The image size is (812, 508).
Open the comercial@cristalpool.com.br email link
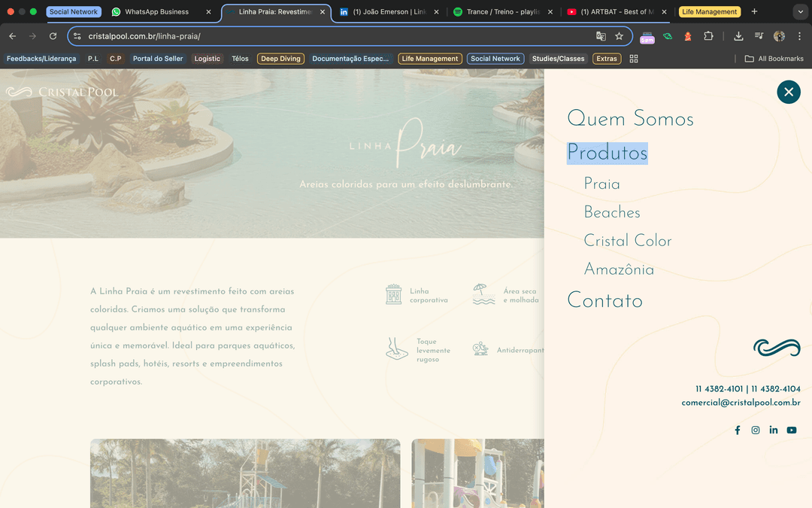(x=741, y=402)
